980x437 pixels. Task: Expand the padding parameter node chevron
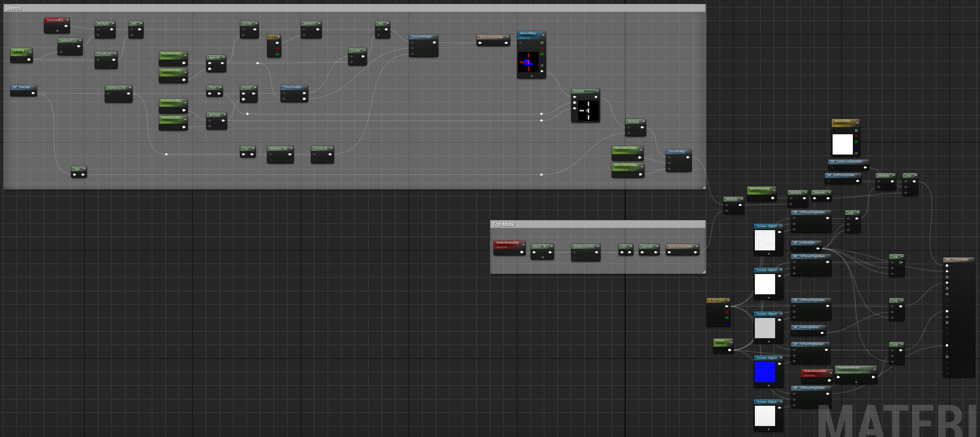click(30, 52)
